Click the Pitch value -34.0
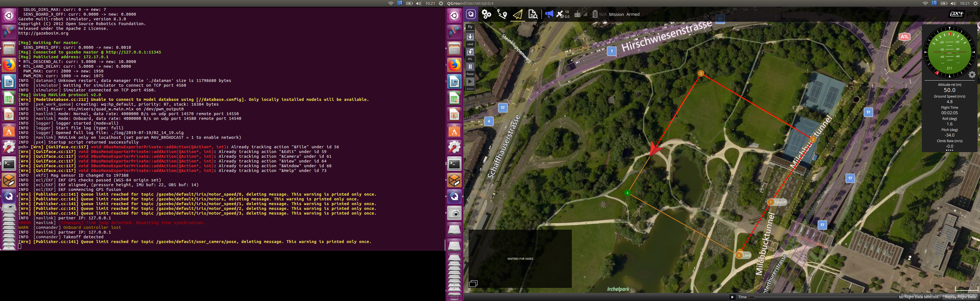The height and width of the screenshot is (301, 980). point(949,135)
